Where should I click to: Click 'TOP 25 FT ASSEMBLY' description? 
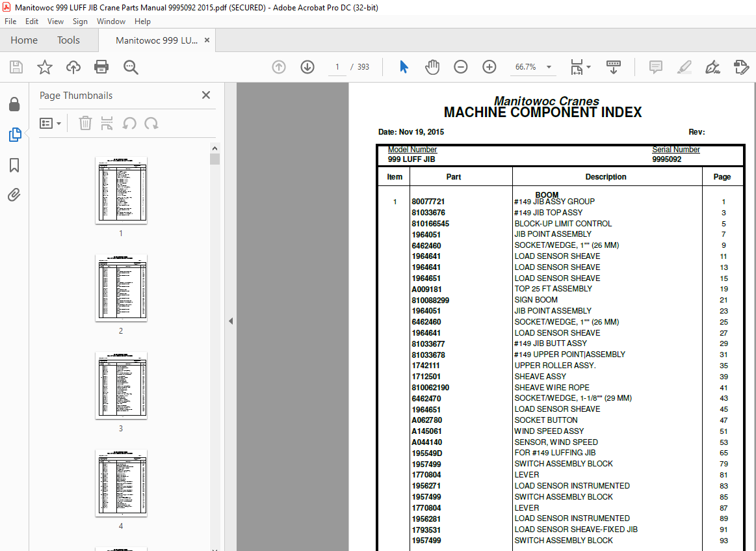[553, 289]
